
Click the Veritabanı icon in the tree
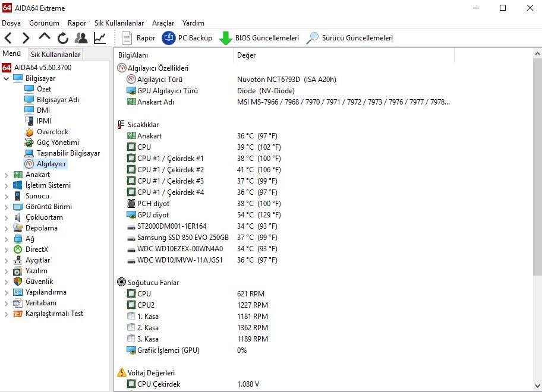click(18, 303)
